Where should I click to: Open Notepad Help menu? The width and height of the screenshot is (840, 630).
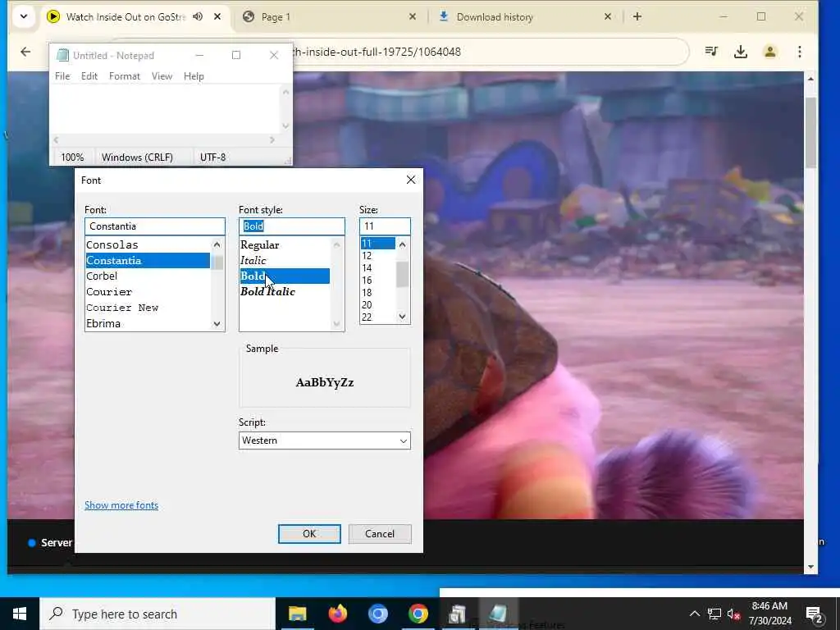click(x=194, y=76)
